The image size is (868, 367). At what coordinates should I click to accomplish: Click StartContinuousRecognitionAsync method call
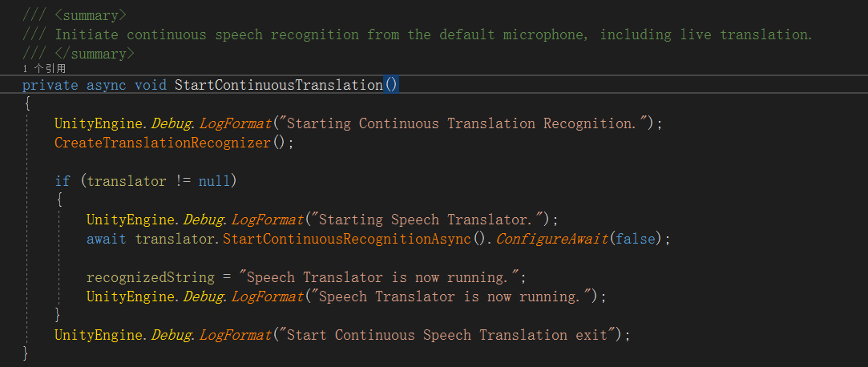point(346,239)
